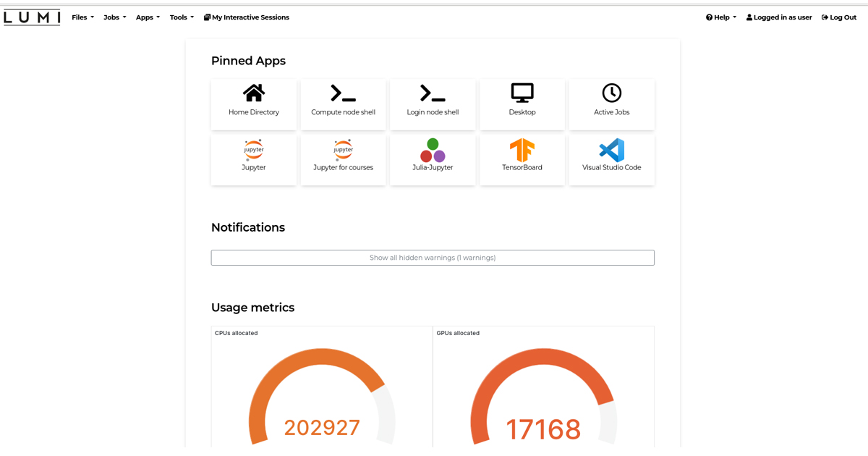
Task: Log out of the portal
Action: tap(839, 17)
